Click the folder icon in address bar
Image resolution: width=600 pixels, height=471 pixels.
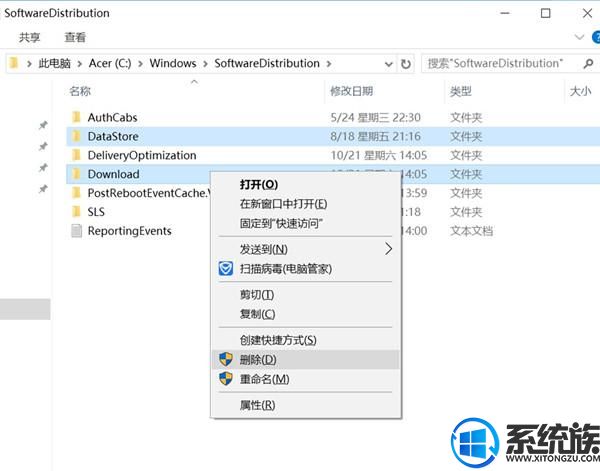(x=13, y=63)
